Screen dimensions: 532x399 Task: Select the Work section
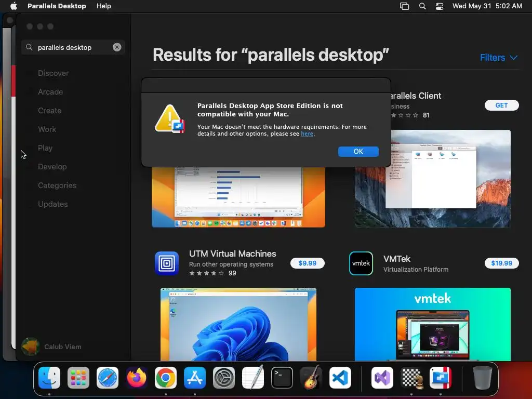(x=47, y=129)
